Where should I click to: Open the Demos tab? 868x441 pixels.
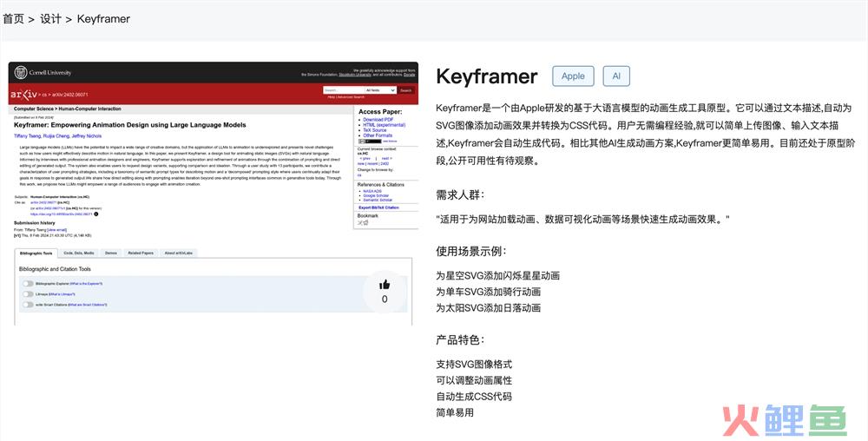coord(111,253)
